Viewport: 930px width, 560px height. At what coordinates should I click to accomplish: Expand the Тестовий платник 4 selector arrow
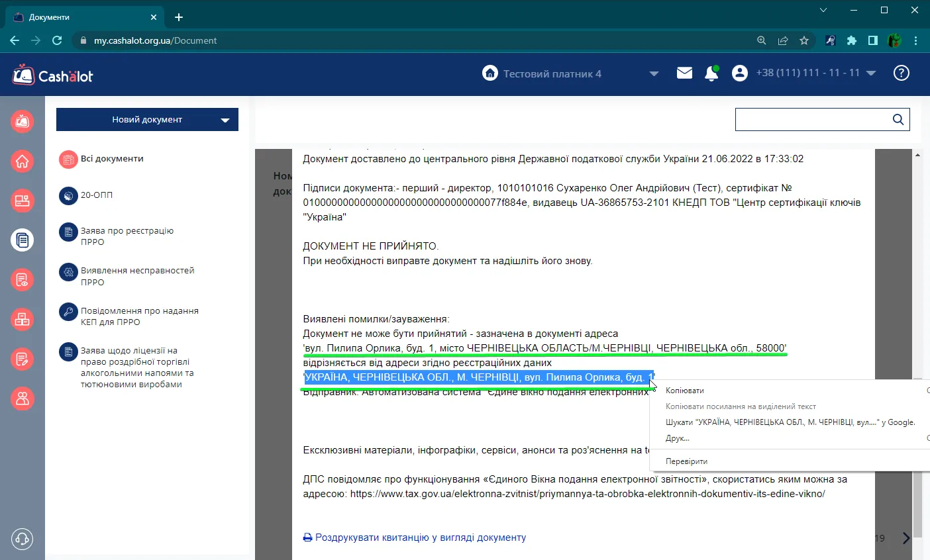(654, 73)
